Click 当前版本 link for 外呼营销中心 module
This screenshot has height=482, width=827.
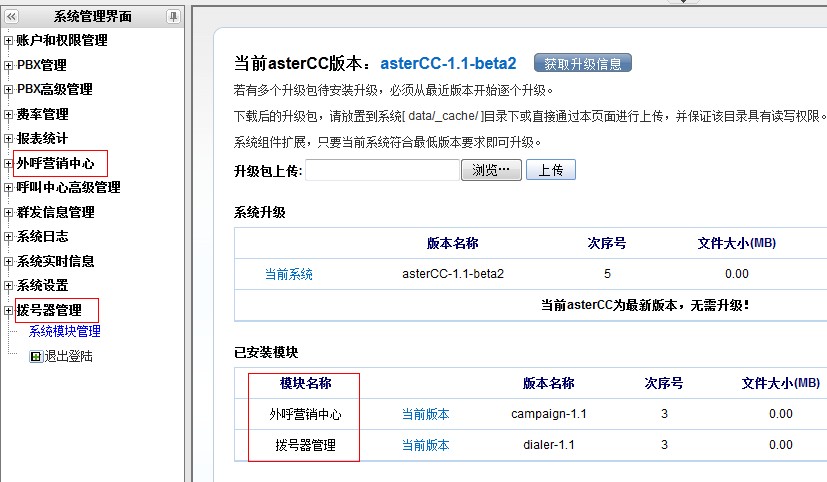425,414
